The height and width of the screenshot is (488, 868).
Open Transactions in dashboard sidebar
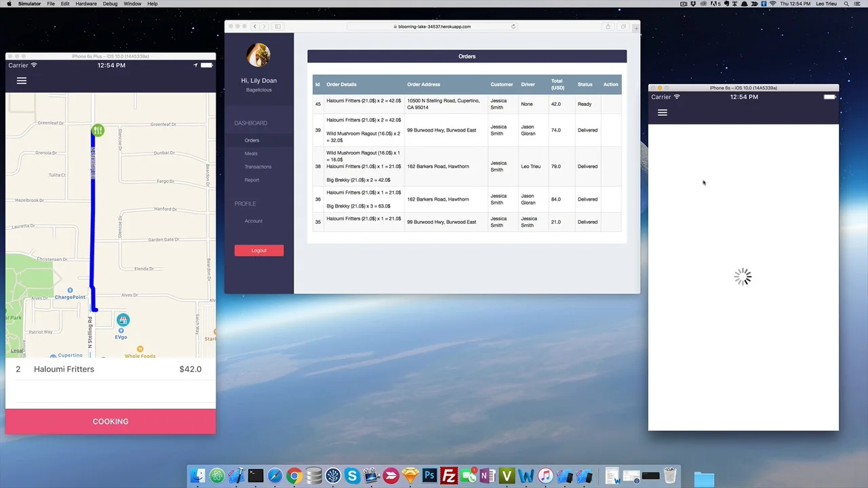click(258, 167)
